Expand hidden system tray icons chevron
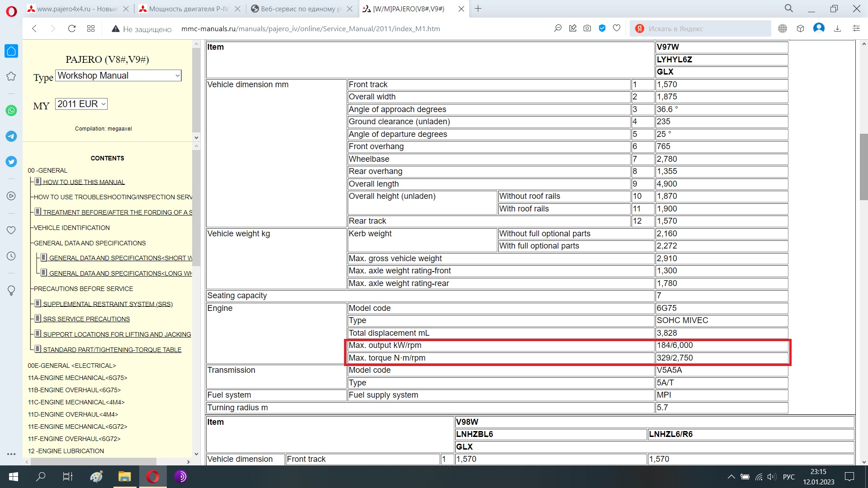 pos(731,477)
